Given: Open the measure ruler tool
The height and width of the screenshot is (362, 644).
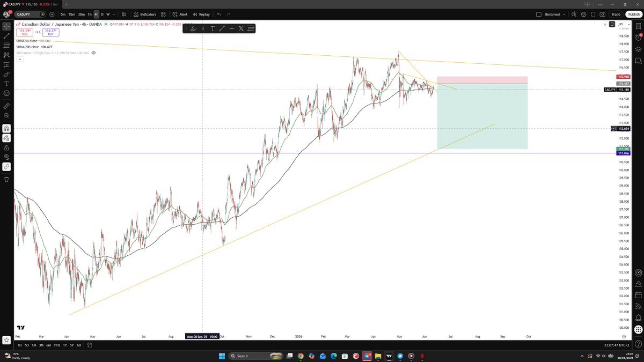Looking at the screenshot, I should [x=6, y=106].
